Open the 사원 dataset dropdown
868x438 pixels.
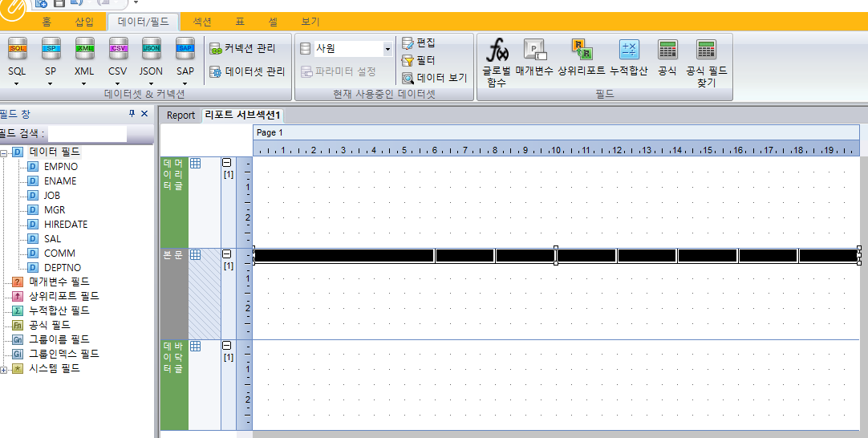387,49
